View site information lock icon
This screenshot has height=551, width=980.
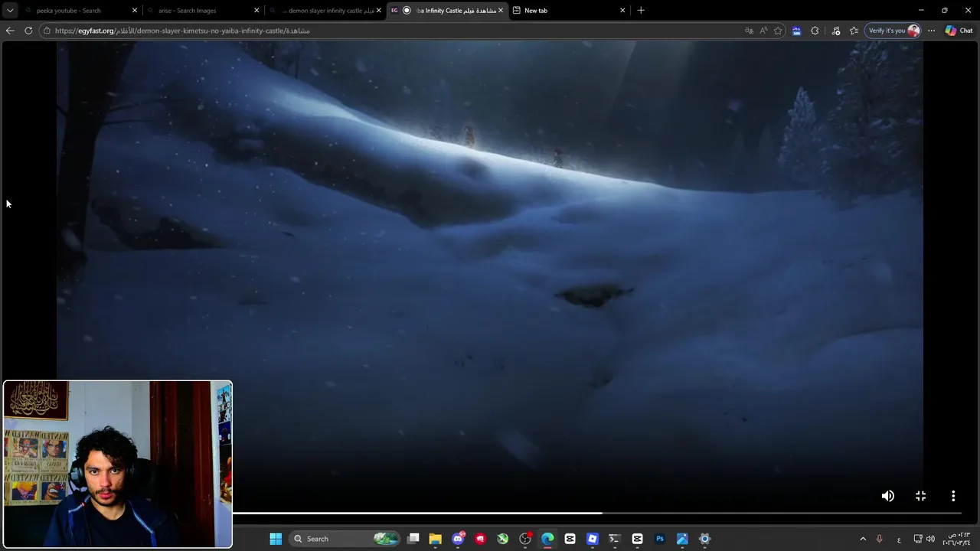pyautogui.click(x=47, y=31)
